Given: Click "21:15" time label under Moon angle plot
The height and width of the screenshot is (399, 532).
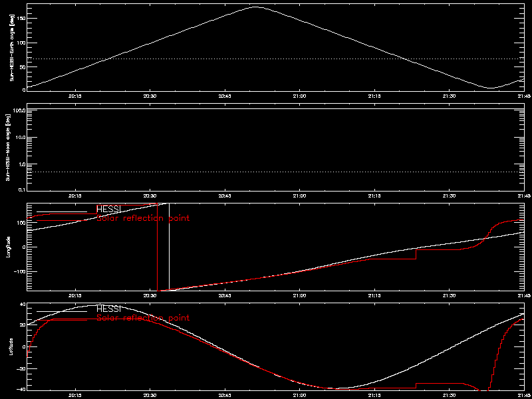Looking at the screenshot, I should point(374,196).
